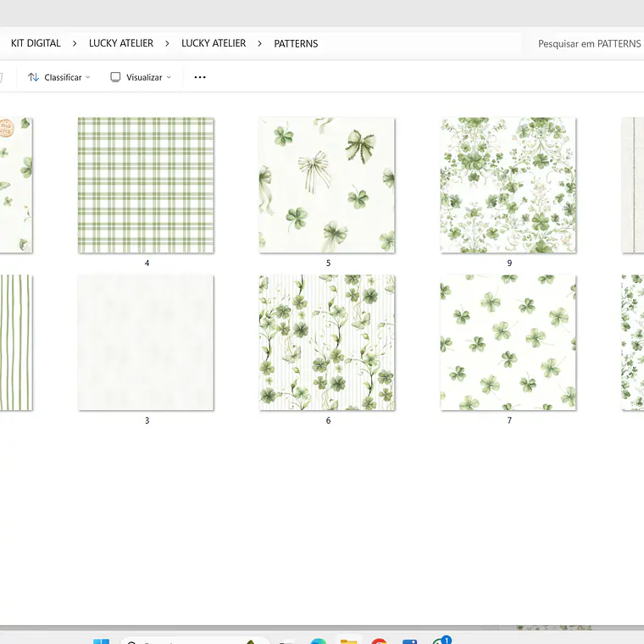Select the green vertical stripes pattern thumbnail
This screenshot has width=644, height=644.
16,342
